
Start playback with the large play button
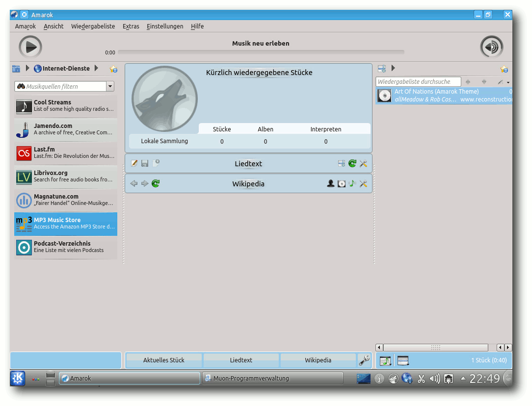coord(30,47)
